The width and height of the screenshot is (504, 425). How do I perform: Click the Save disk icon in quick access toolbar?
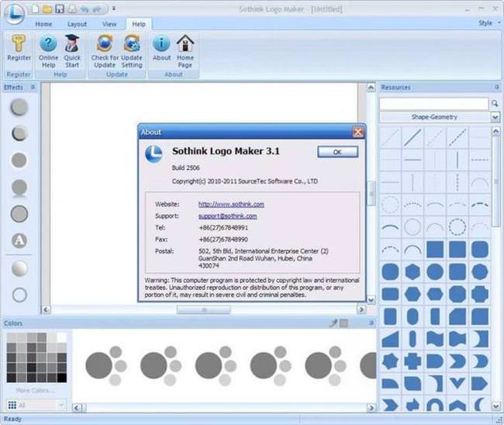click(x=60, y=9)
